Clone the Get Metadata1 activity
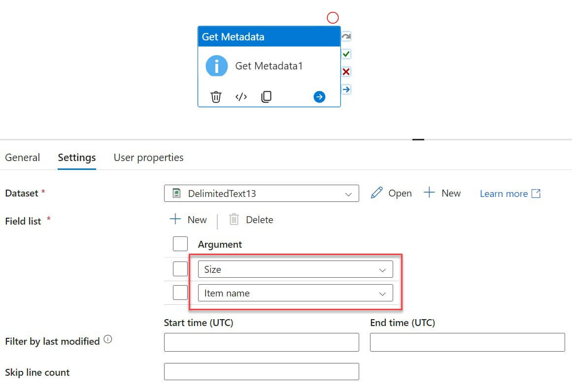Viewport: 572px width, 392px height. [x=266, y=97]
